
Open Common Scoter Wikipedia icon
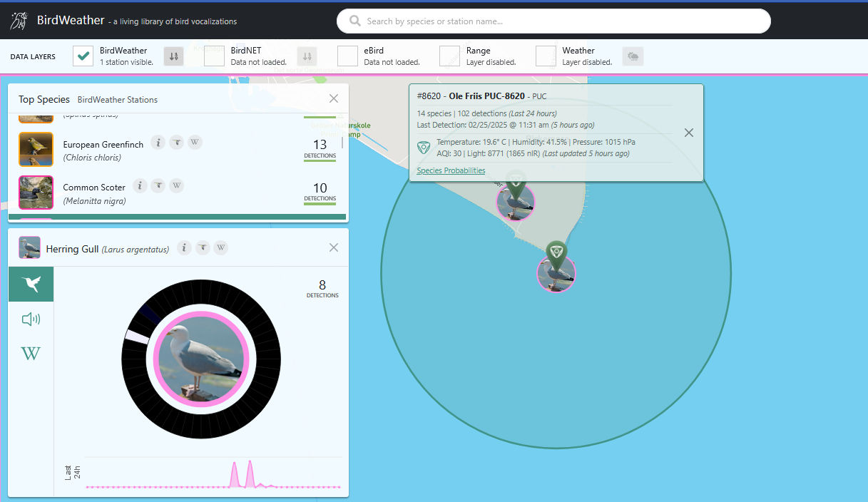(x=177, y=186)
